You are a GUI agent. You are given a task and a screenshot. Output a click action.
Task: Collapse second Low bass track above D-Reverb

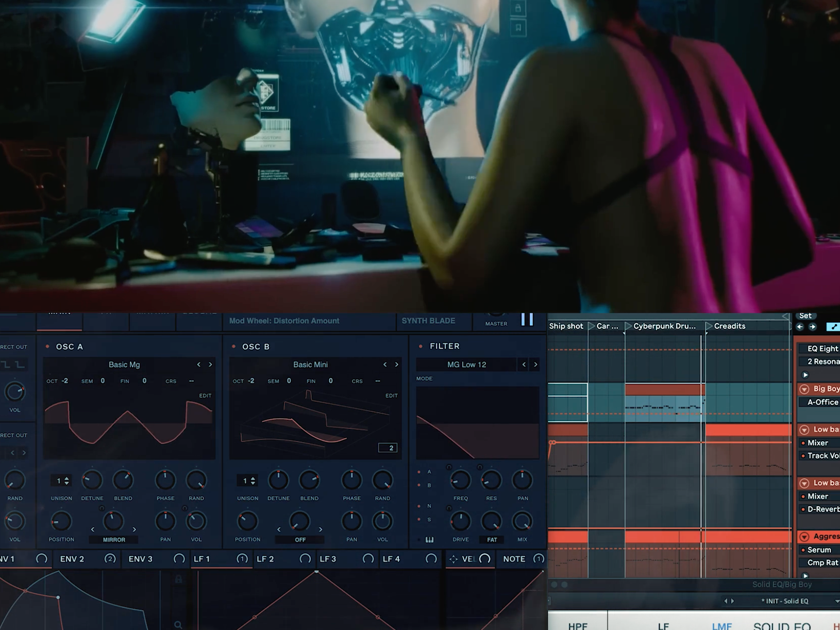tap(804, 483)
